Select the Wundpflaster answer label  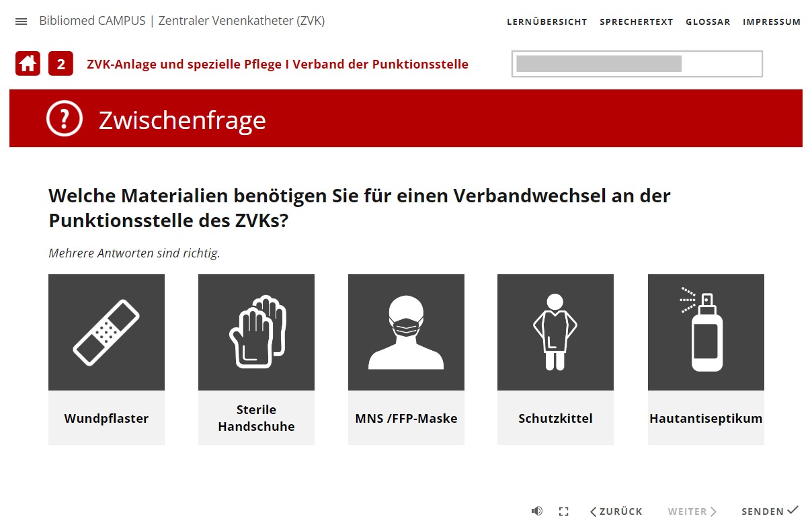[x=106, y=418]
